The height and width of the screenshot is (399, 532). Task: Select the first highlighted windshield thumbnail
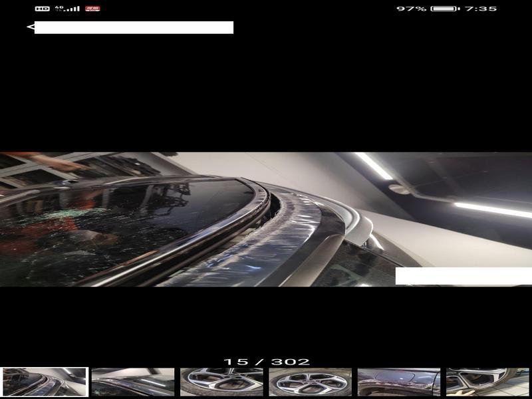point(44,382)
